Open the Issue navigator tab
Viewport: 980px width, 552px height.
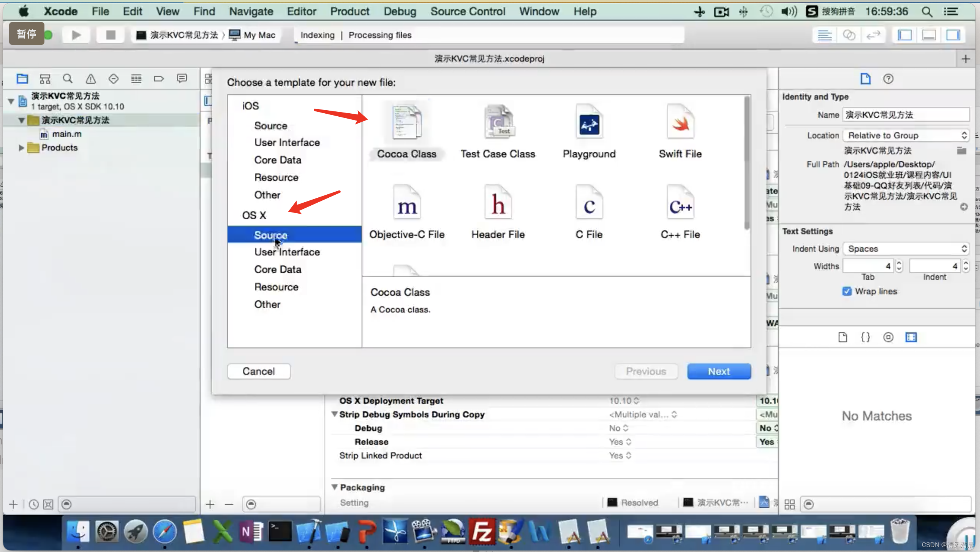click(x=90, y=79)
